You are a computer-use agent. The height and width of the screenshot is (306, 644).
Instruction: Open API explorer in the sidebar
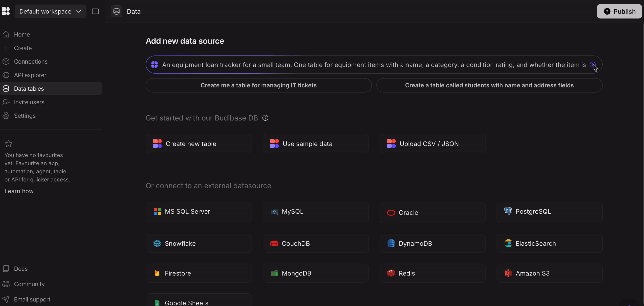51,75
